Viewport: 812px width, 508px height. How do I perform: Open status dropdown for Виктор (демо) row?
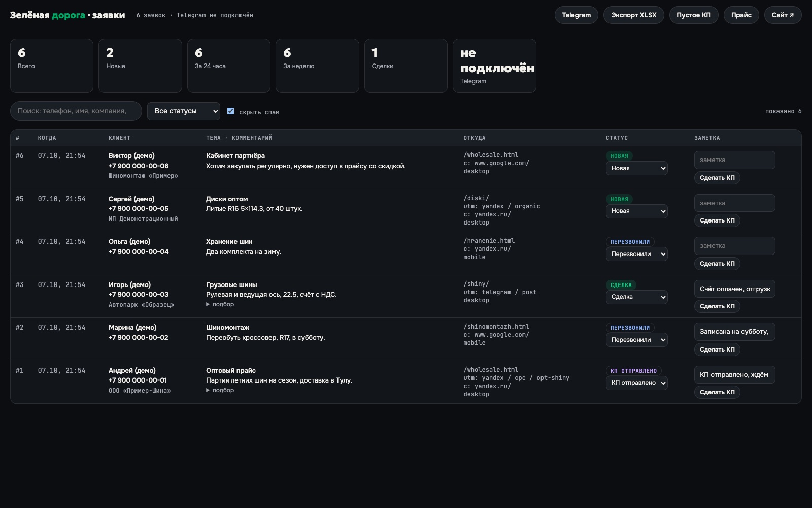[636, 168]
